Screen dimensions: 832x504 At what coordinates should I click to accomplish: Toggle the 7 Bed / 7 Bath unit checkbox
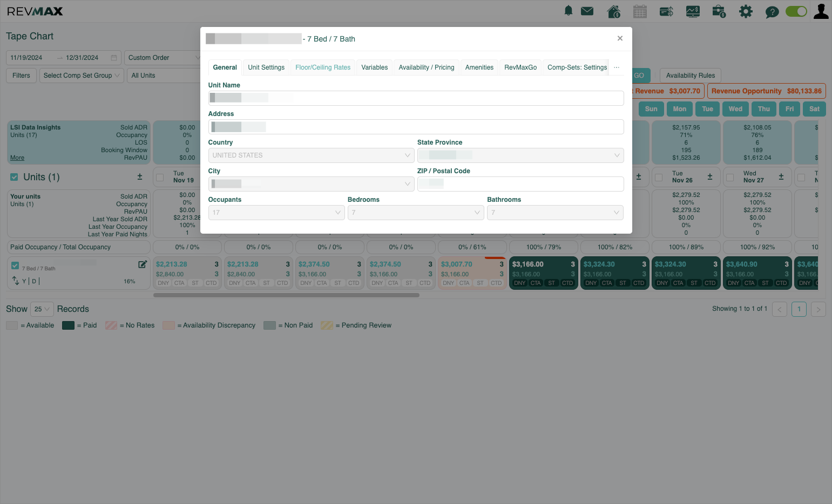pyautogui.click(x=15, y=265)
